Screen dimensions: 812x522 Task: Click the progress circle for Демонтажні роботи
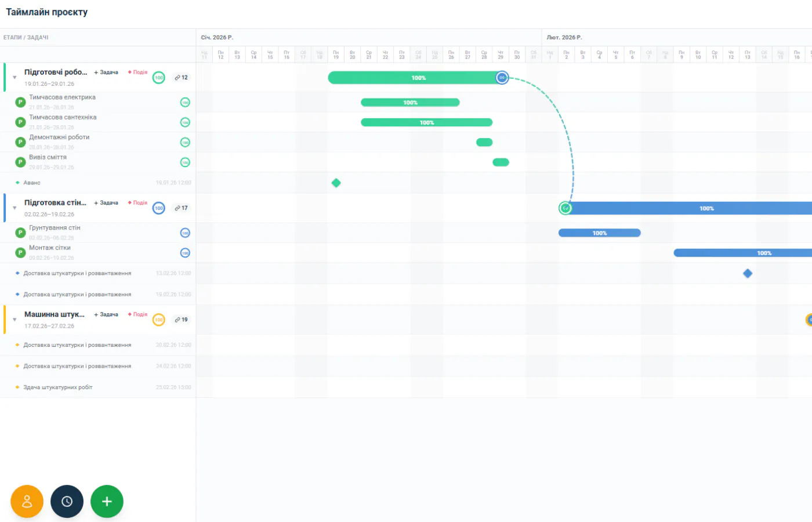185,143
